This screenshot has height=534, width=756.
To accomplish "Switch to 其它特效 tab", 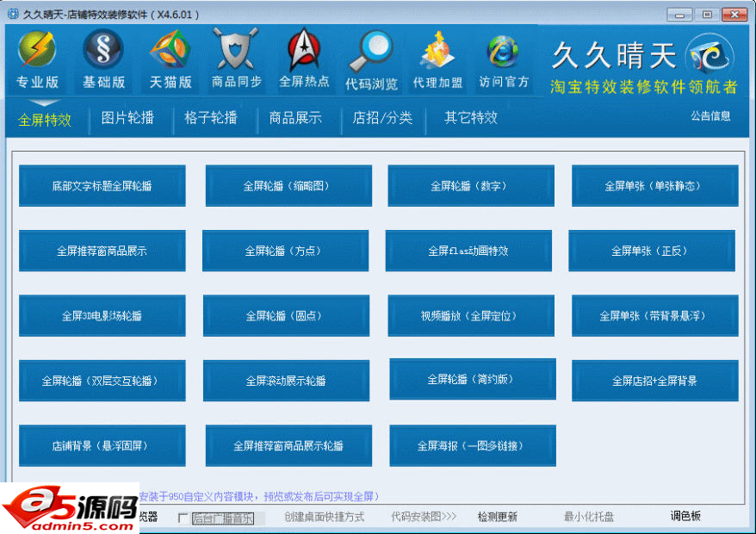I will [x=471, y=117].
